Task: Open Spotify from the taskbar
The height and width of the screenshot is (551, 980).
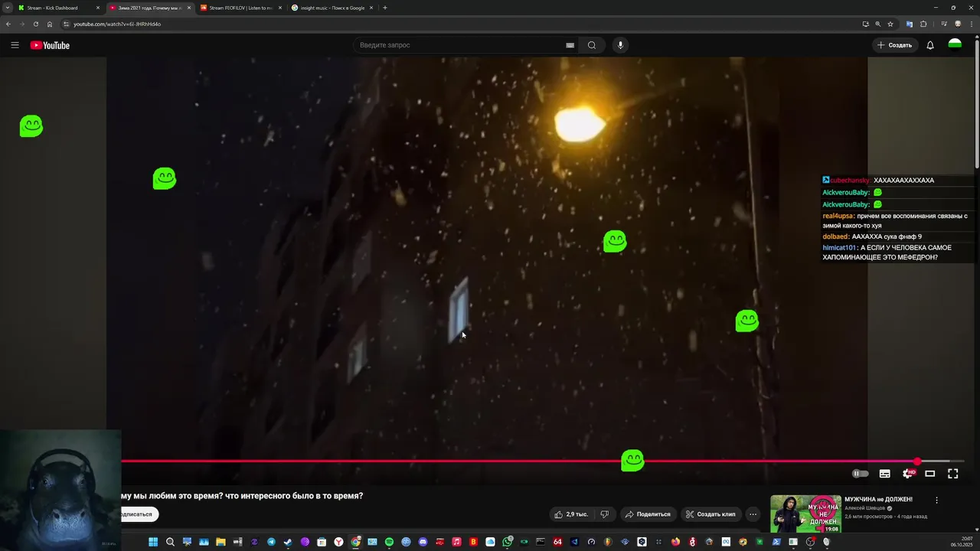Action: [389, 542]
